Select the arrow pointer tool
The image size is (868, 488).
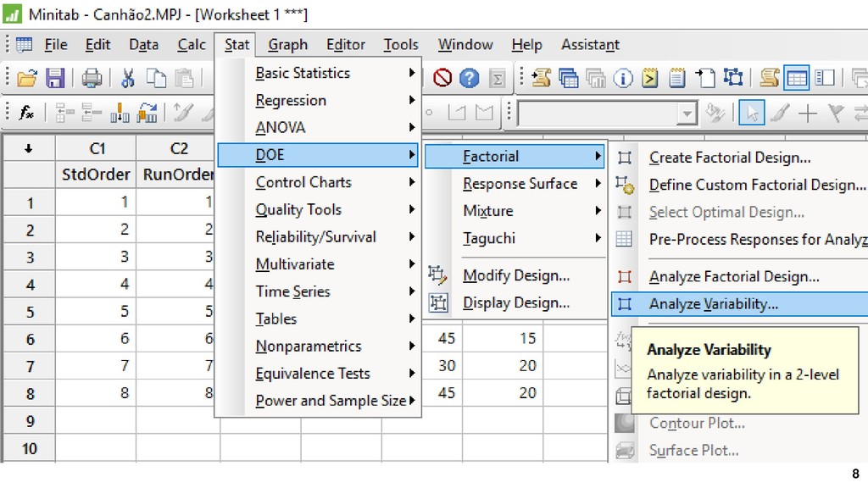pos(751,113)
